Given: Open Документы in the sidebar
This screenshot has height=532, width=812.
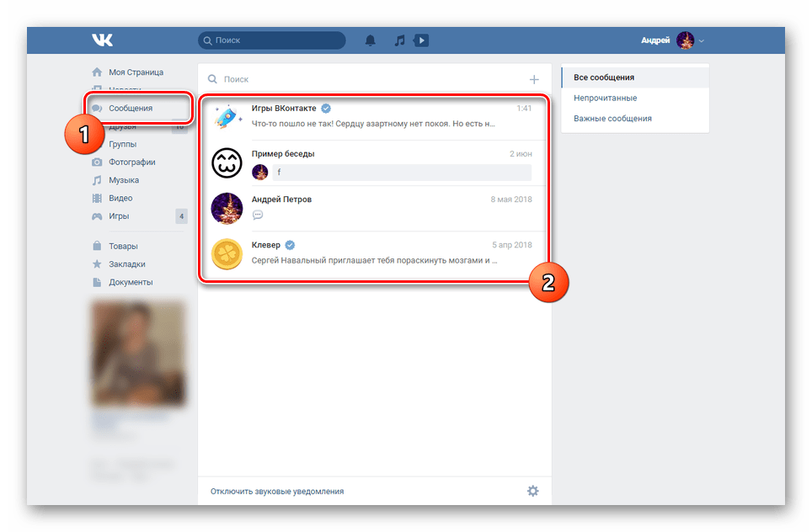Looking at the screenshot, I should [131, 283].
